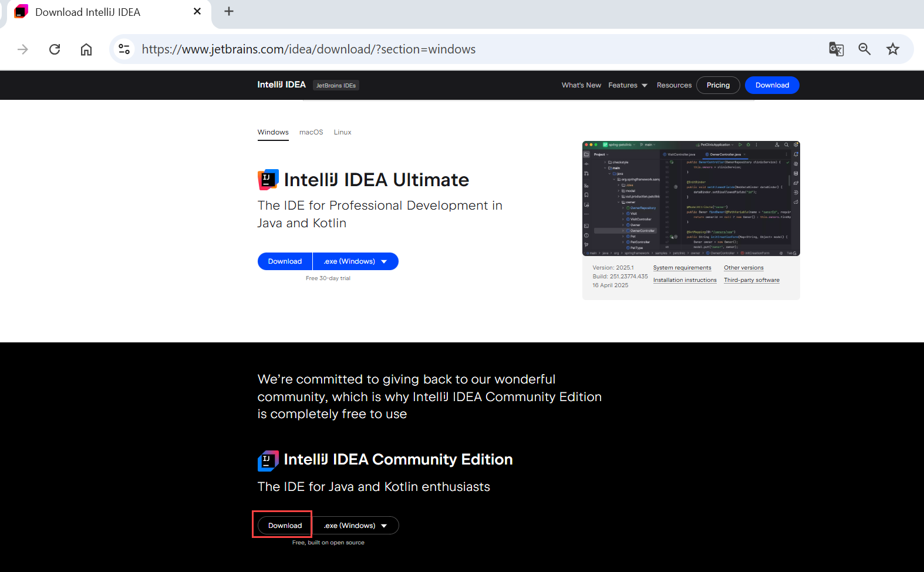The width and height of the screenshot is (924, 572).
Task: Open Other versions link
Action: point(744,268)
